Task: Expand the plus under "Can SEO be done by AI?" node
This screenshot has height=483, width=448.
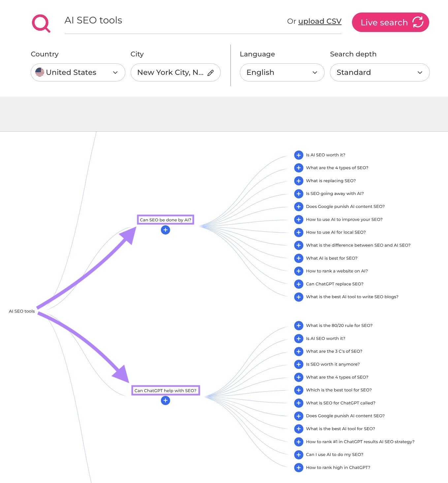Action: coord(165,230)
